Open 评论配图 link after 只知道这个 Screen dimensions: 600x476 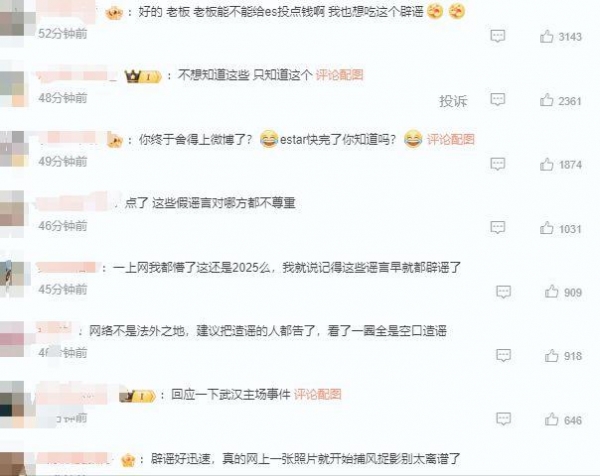(339, 75)
